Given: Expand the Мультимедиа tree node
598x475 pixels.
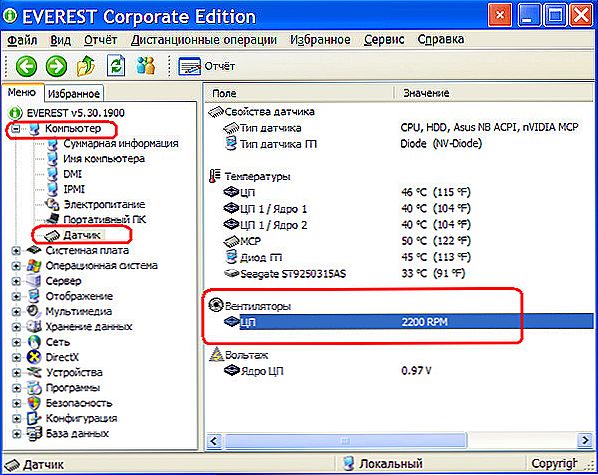Looking at the screenshot, I should click(16, 312).
